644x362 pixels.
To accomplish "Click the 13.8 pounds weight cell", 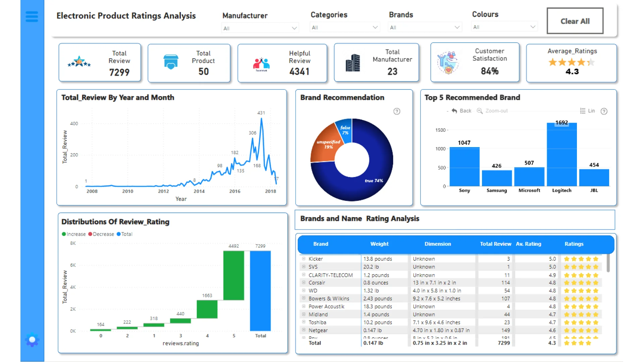I will tap(378, 259).
